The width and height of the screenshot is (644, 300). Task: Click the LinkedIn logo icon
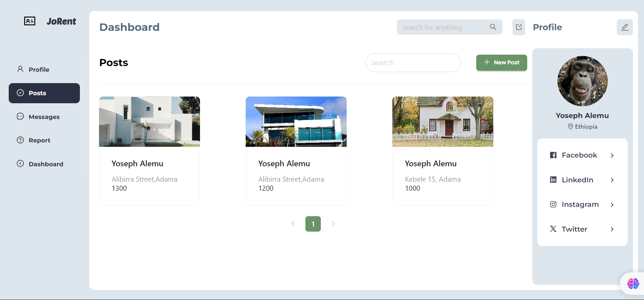point(553,180)
